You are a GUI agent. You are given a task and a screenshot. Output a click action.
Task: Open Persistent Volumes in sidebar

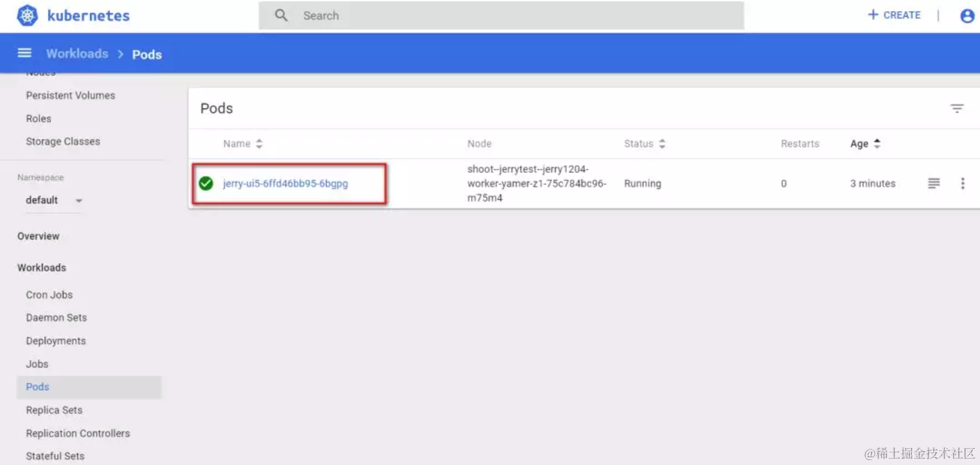(x=70, y=96)
